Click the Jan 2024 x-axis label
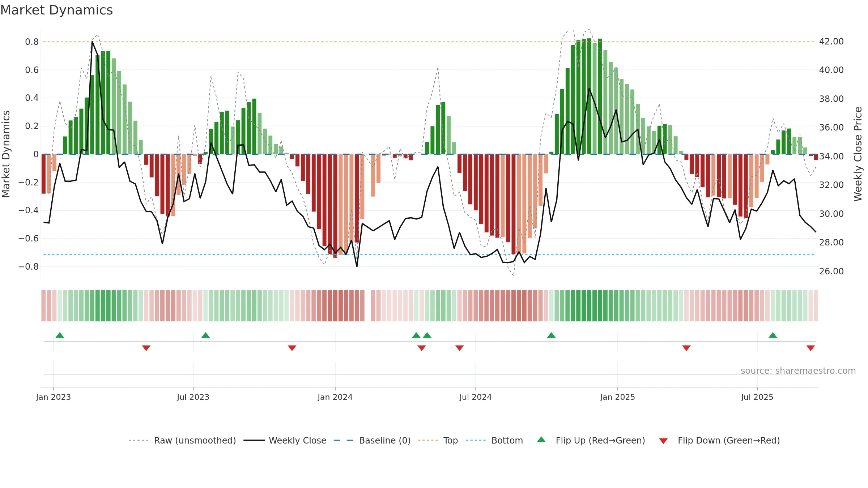This screenshot has height=488, width=868. 335,397
